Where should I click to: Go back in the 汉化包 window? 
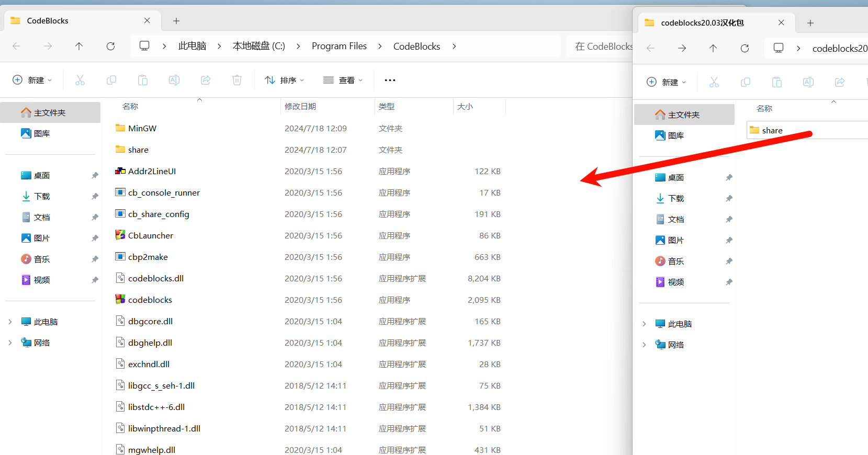(x=651, y=48)
